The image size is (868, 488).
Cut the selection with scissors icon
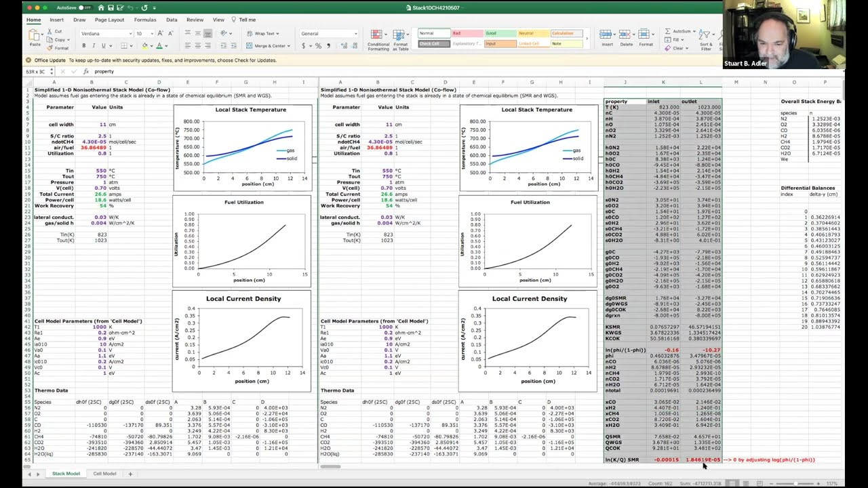coord(54,31)
